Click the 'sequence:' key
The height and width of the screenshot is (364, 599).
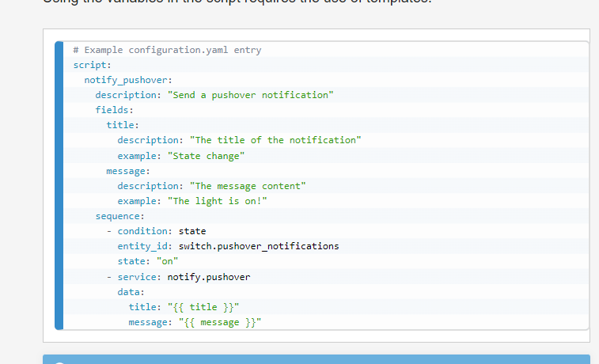click(120, 216)
